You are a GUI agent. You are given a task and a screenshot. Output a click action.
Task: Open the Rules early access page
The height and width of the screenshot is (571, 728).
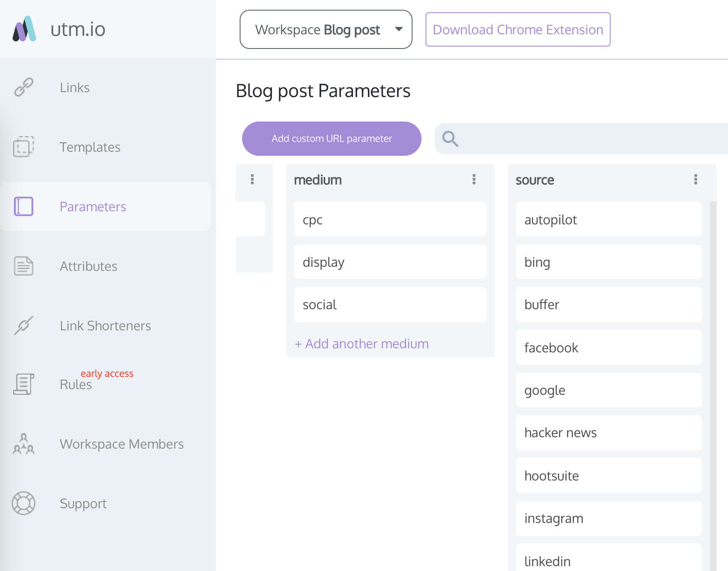[x=76, y=384]
